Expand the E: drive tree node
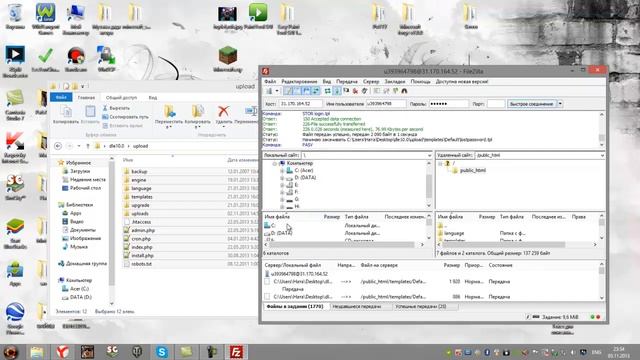The height and width of the screenshot is (360, 640). (282, 185)
